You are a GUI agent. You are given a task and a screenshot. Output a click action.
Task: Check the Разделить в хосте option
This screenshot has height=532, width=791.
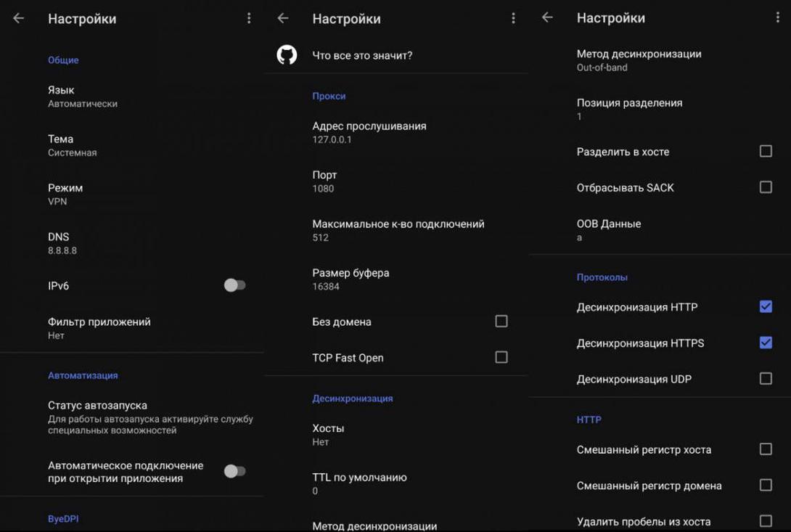coord(766,151)
